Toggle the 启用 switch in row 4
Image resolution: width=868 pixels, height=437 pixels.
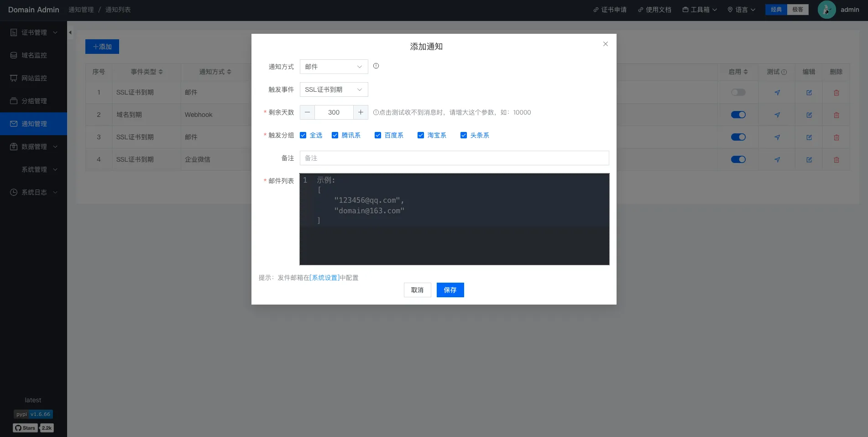tap(738, 159)
